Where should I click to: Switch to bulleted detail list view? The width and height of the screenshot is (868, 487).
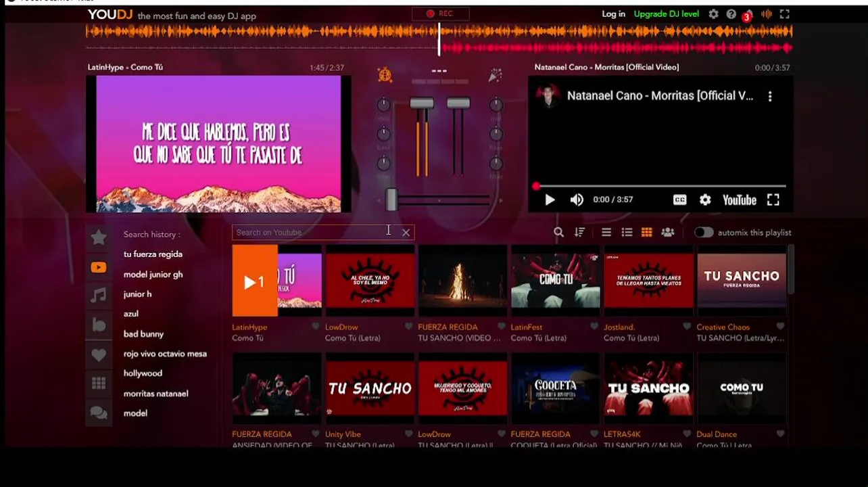627,233
